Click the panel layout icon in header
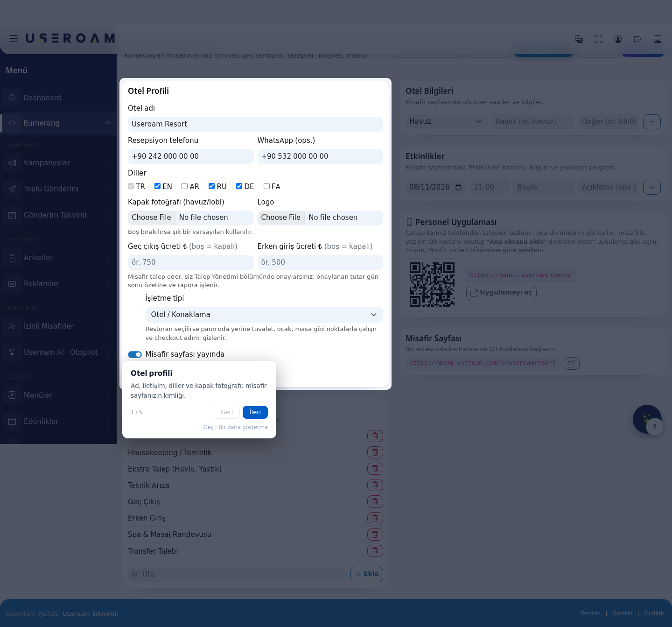Image resolution: width=672 pixels, height=627 pixels. click(x=657, y=39)
